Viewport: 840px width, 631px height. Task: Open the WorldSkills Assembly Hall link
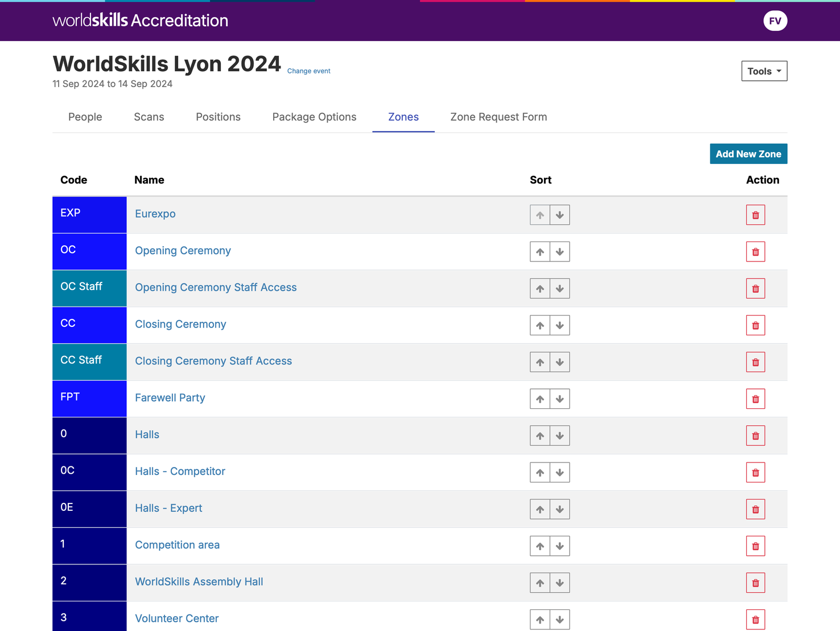point(199,581)
